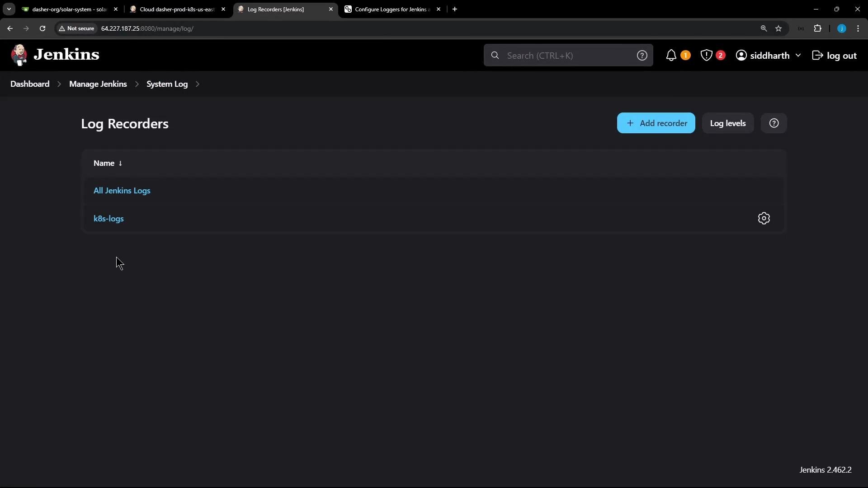Expand the System Log breadcrumb chevron
This screenshot has width=868, height=488.
[198, 84]
